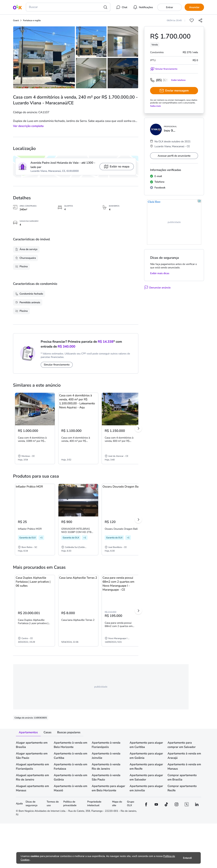Show next 'Produtos para sua casa' items
217x868 pixels.
click(x=138, y=520)
